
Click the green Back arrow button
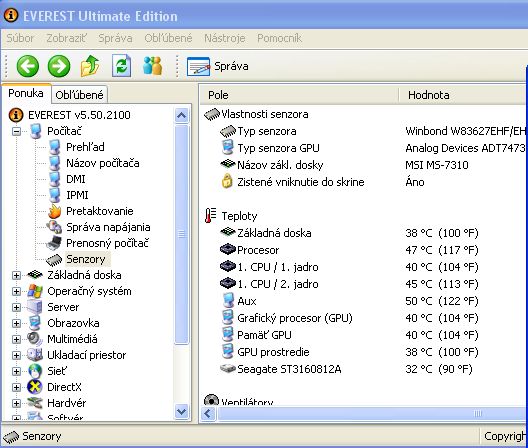coord(28,66)
